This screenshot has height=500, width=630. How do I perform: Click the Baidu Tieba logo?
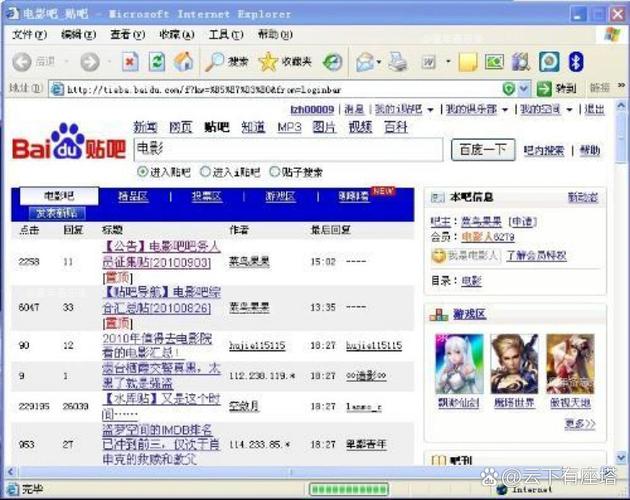tap(68, 142)
